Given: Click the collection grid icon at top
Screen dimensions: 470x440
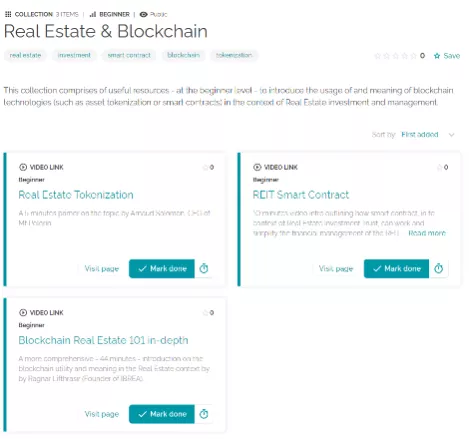Looking at the screenshot, I should tap(8, 14).
